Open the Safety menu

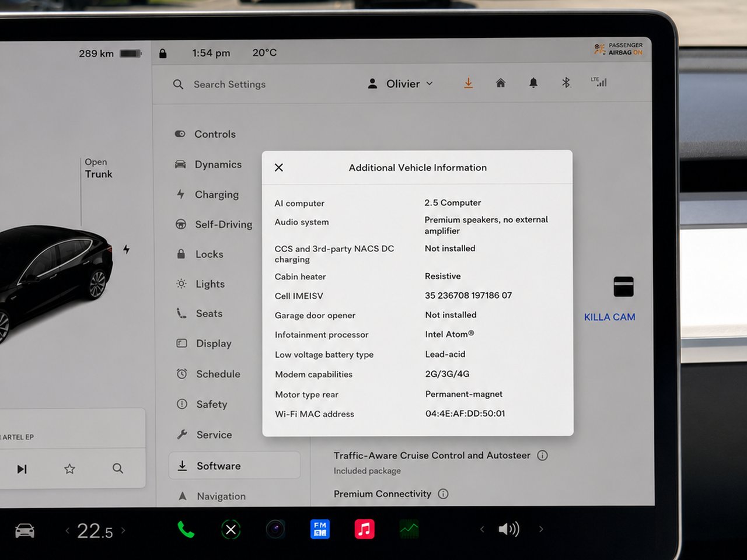tap(202, 404)
